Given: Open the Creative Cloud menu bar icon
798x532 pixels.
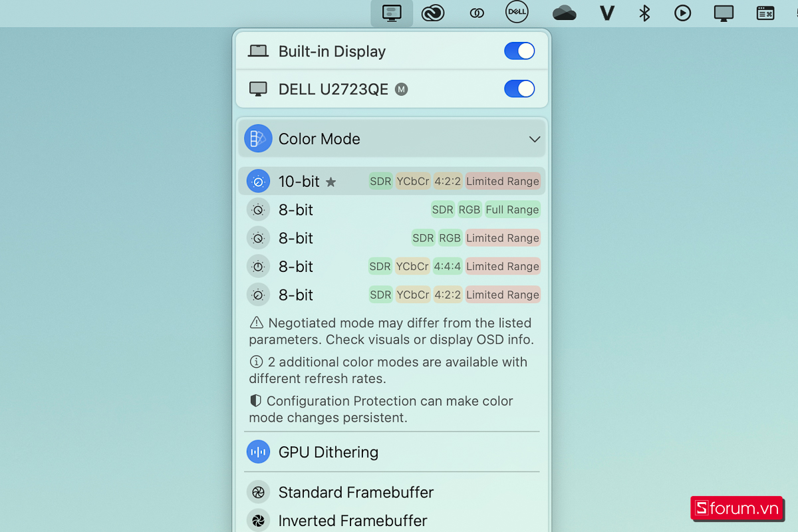Looking at the screenshot, I should coord(433,13).
